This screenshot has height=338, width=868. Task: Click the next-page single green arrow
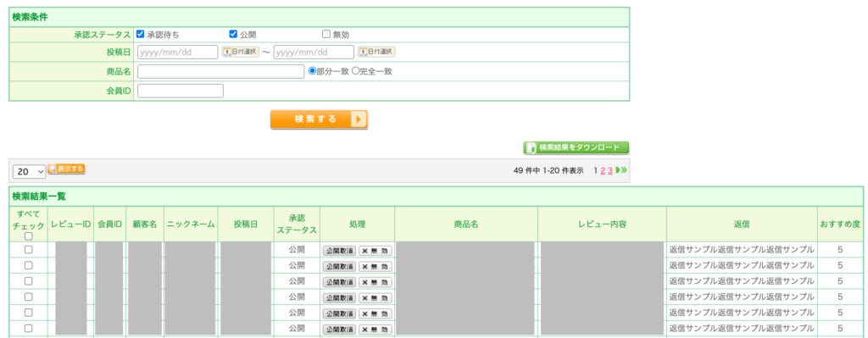tap(618, 170)
